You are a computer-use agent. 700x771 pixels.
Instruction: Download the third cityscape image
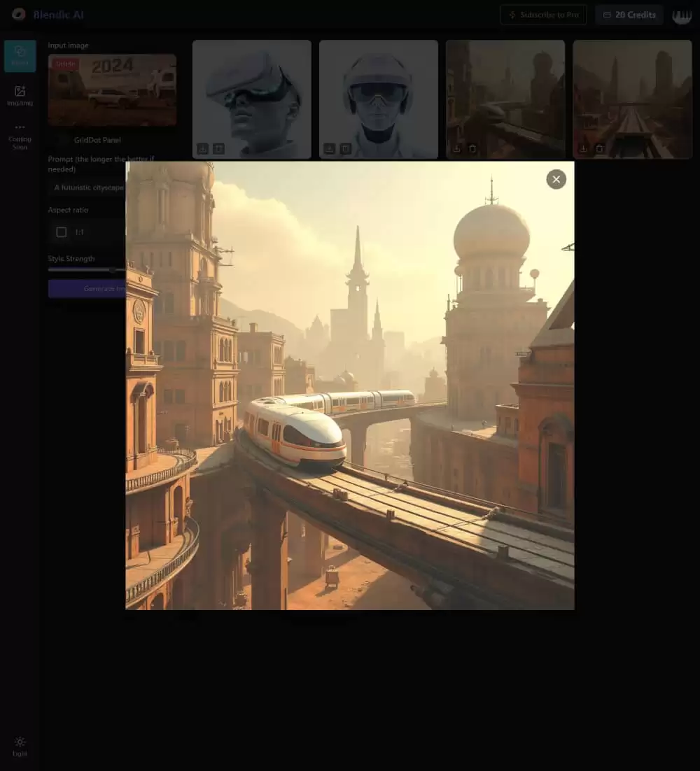(456, 148)
